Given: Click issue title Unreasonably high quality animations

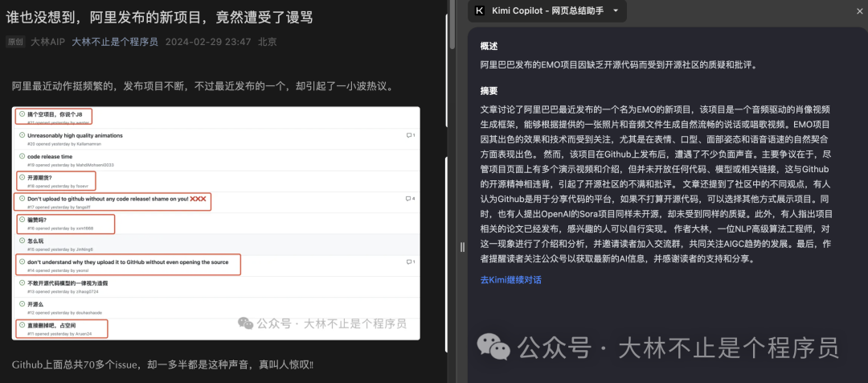Looking at the screenshot, I should coord(75,136).
